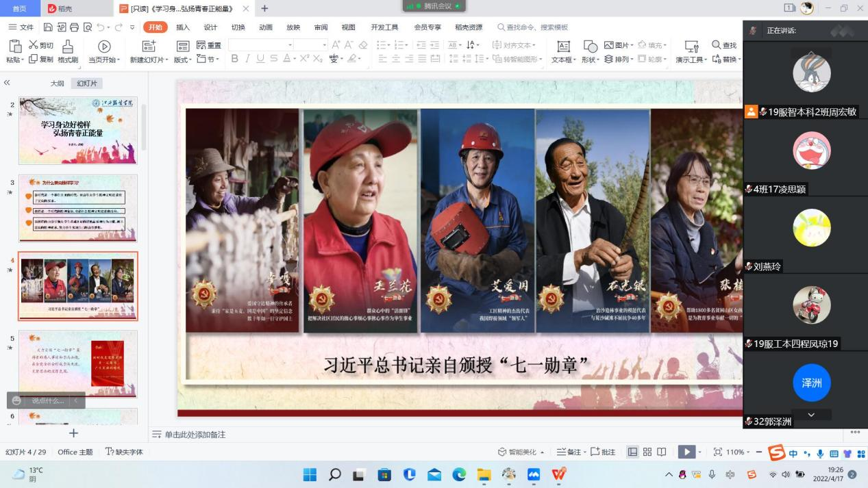
Task: Switch to slide sorter view icon
Action: pos(647,452)
